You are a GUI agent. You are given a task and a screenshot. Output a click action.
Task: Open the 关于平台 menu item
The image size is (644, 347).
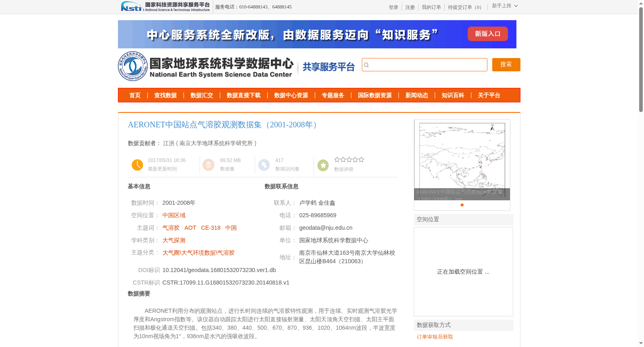tap(489, 96)
